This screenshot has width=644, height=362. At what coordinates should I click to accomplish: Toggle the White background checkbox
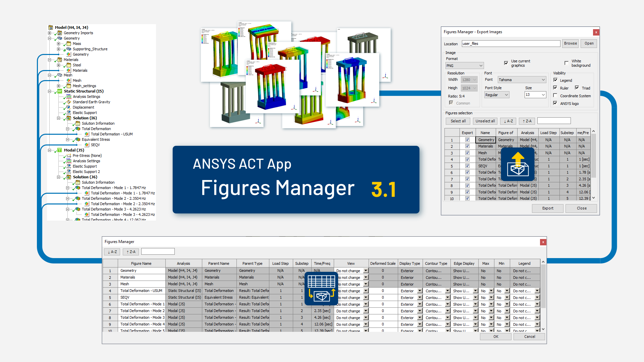pos(567,63)
